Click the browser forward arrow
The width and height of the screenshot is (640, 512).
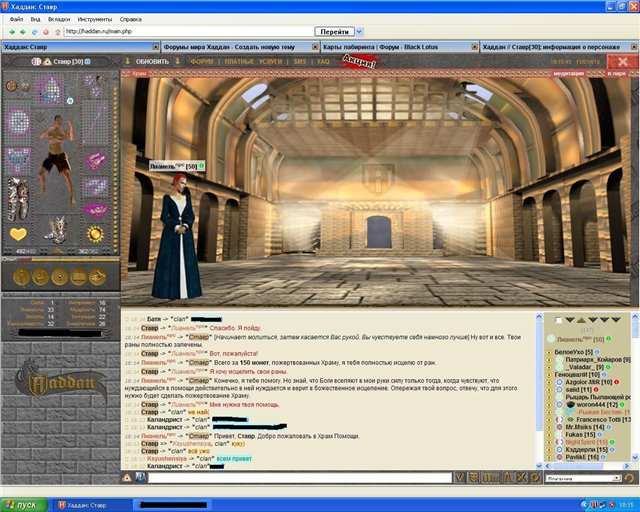23,32
